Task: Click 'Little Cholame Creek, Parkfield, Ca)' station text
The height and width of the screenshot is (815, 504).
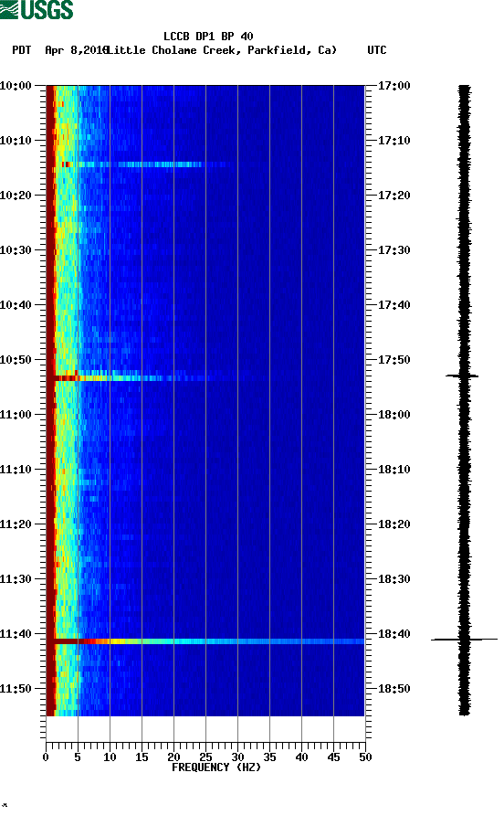Action: click(222, 50)
